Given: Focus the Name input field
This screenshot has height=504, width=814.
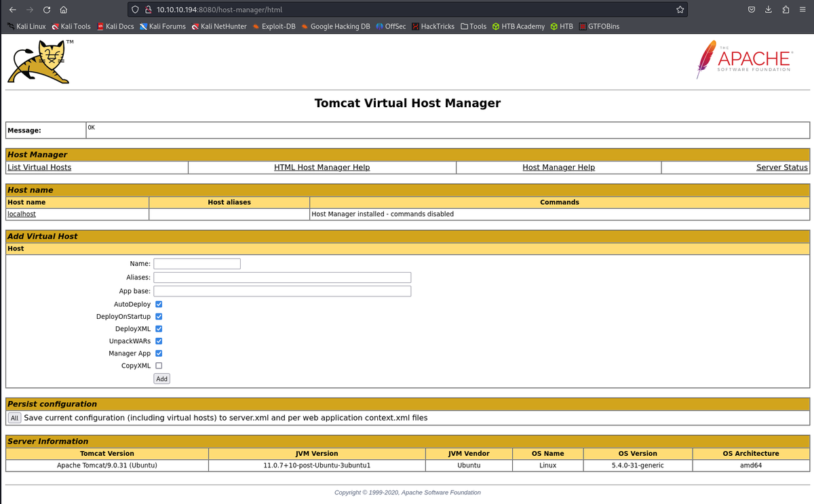Looking at the screenshot, I should pyautogui.click(x=197, y=264).
